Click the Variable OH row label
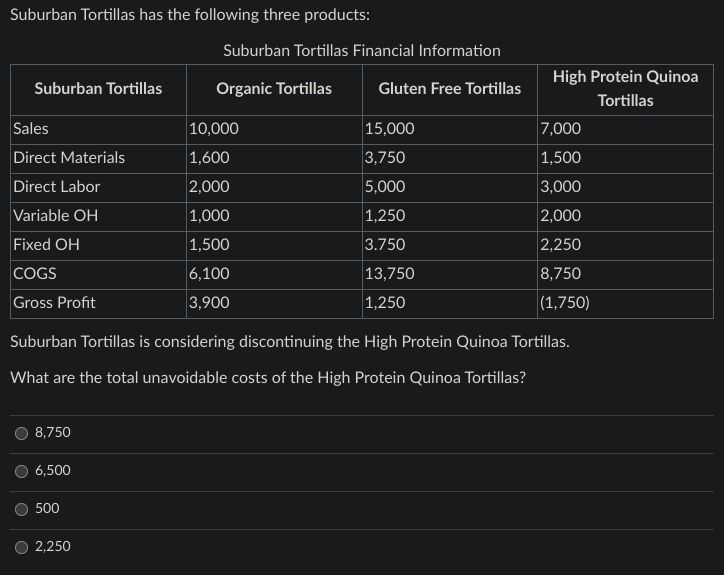 55,215
